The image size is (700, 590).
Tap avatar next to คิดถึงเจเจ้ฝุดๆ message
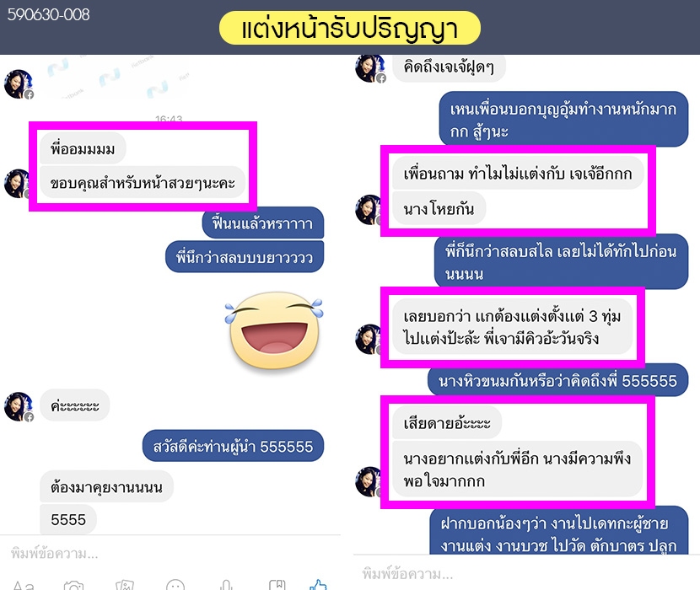pos(370,68)
